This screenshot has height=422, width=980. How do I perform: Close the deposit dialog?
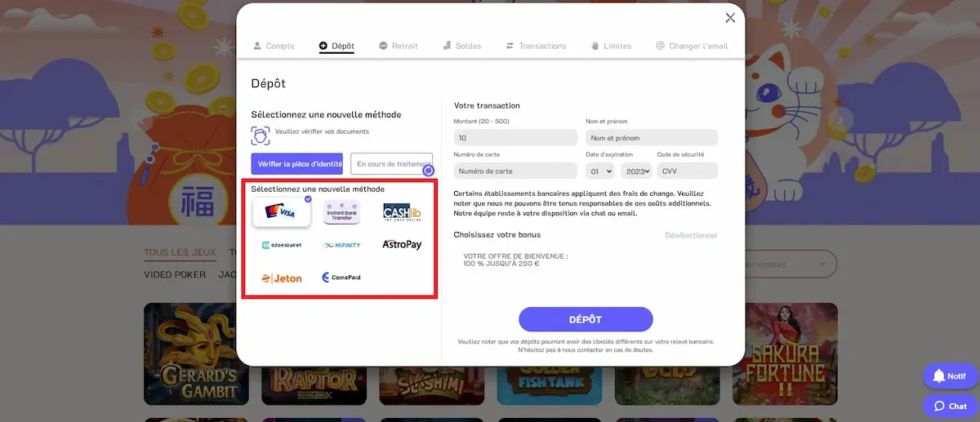730,18
